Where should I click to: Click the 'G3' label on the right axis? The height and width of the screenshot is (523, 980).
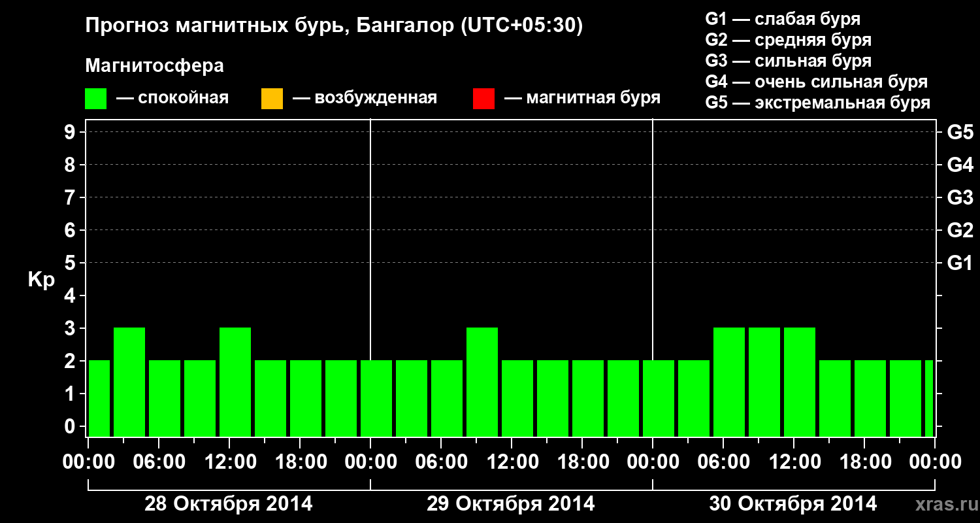pos(960,198)
